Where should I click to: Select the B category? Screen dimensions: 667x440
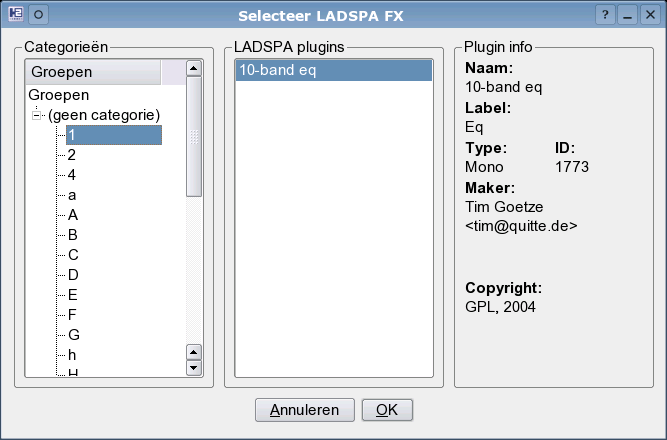(x=73, y=235)
